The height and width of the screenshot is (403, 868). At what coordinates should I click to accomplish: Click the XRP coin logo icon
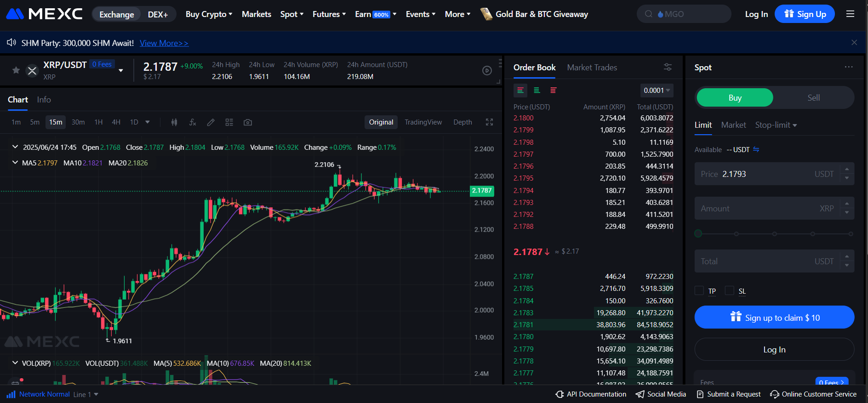(x=32, y=70)
